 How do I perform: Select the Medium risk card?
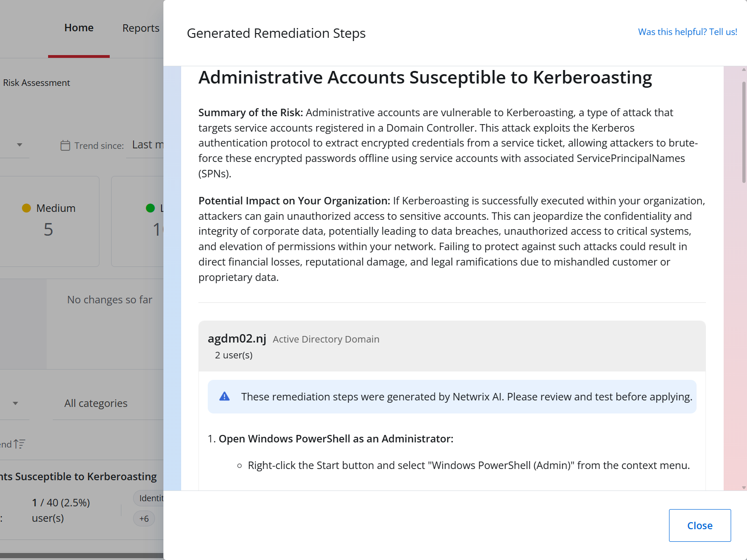click(49, 221)
